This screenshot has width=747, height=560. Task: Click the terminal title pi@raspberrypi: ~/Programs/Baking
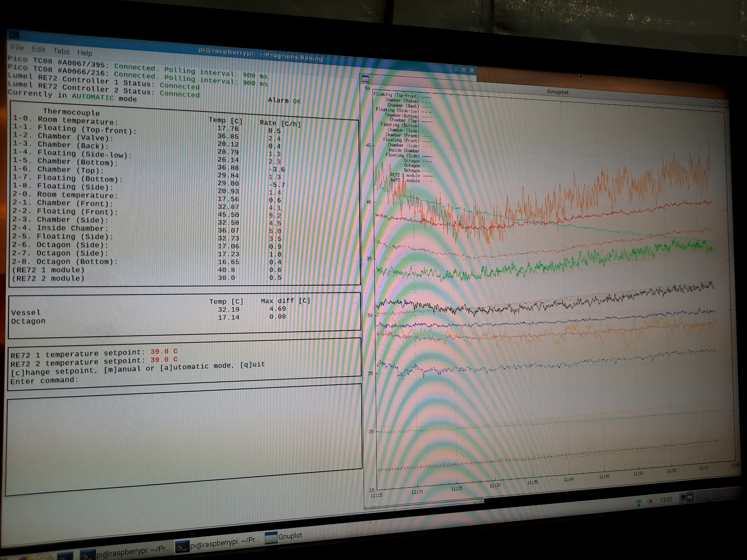(x=260, y=54)
